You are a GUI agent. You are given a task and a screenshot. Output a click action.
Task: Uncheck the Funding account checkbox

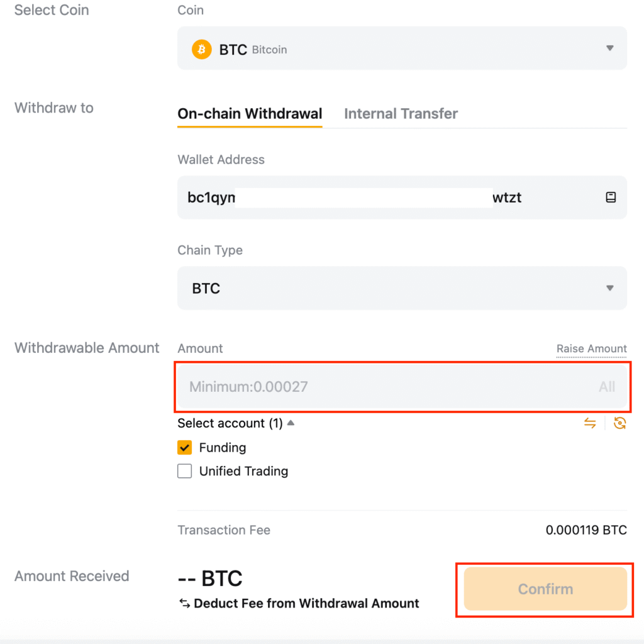185,448
